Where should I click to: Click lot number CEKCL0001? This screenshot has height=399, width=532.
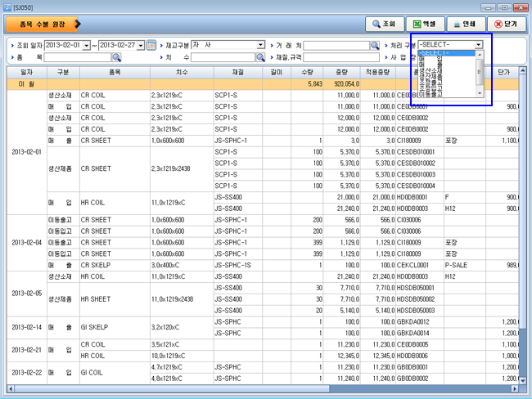413,265
